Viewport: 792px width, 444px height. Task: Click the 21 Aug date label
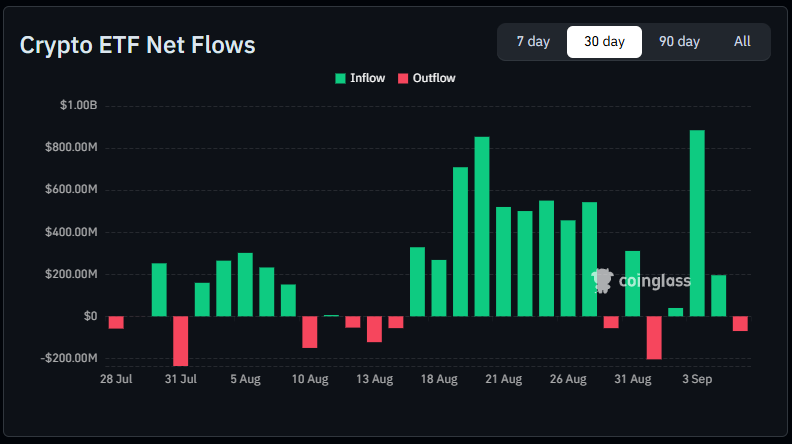(x=504, y=379)
